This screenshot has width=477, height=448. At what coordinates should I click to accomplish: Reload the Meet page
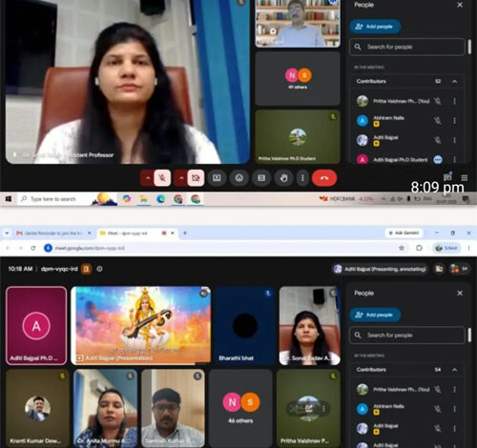tap(33, 248)
